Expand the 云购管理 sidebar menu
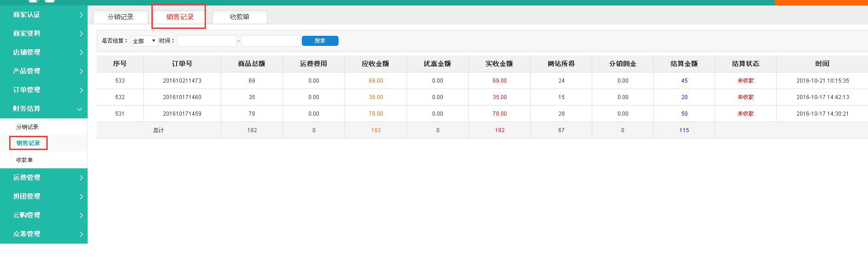The image size is (868, 262). click(44, 215)
